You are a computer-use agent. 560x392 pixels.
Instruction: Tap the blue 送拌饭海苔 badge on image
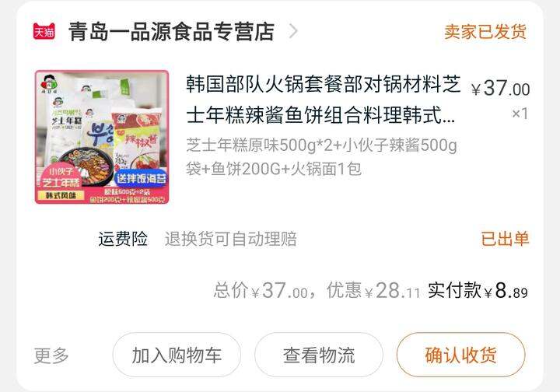(x=142, y=178)
